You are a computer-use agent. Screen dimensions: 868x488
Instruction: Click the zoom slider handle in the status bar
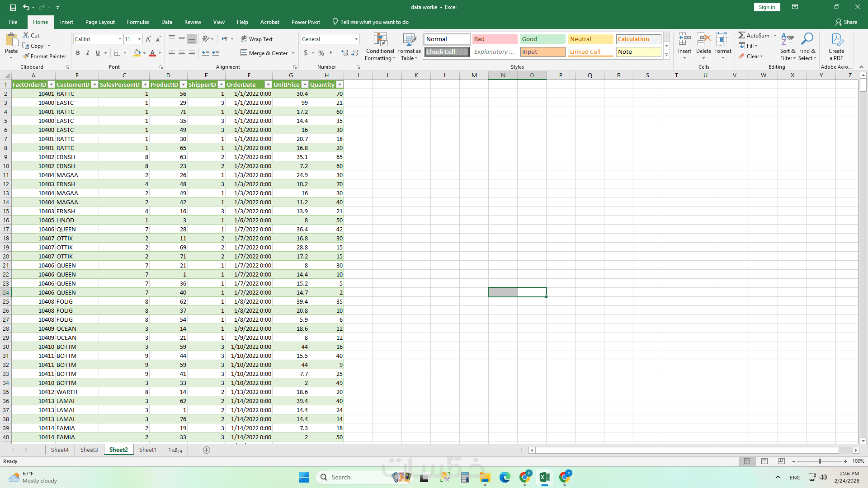[x=820, y=461]
